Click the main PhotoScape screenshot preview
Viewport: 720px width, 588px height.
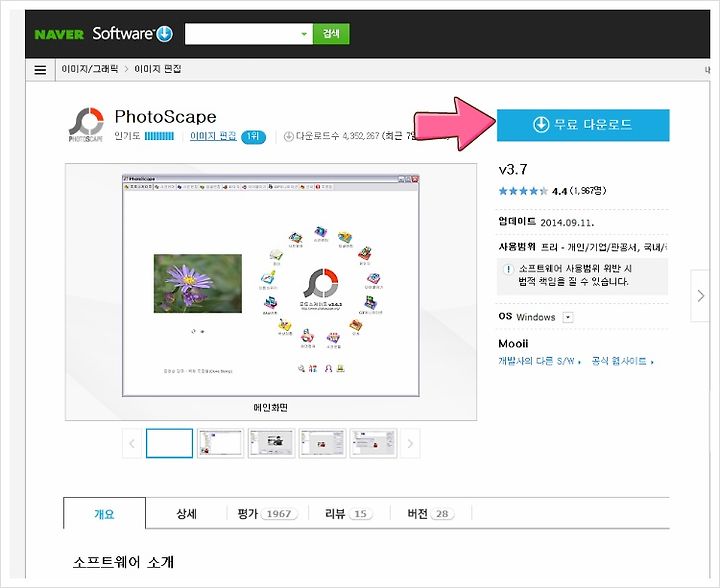pos(270,285)
